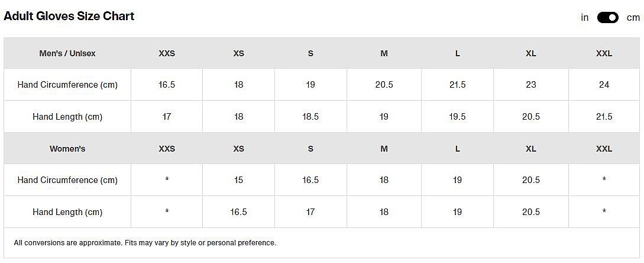644x263 pixels.
Task: Select Women's Hand Circumference (cm) row label
Action: [x=67, y=180]
